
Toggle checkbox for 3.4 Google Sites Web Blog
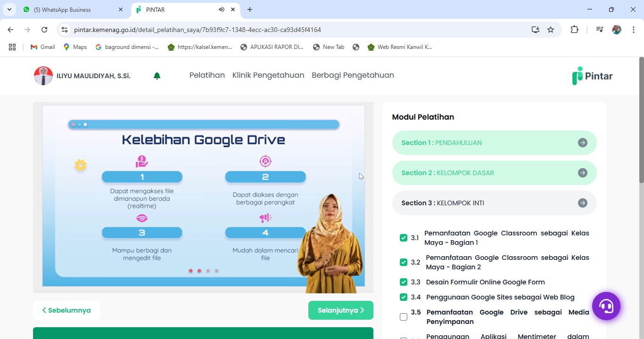click(x=404, y=297)
